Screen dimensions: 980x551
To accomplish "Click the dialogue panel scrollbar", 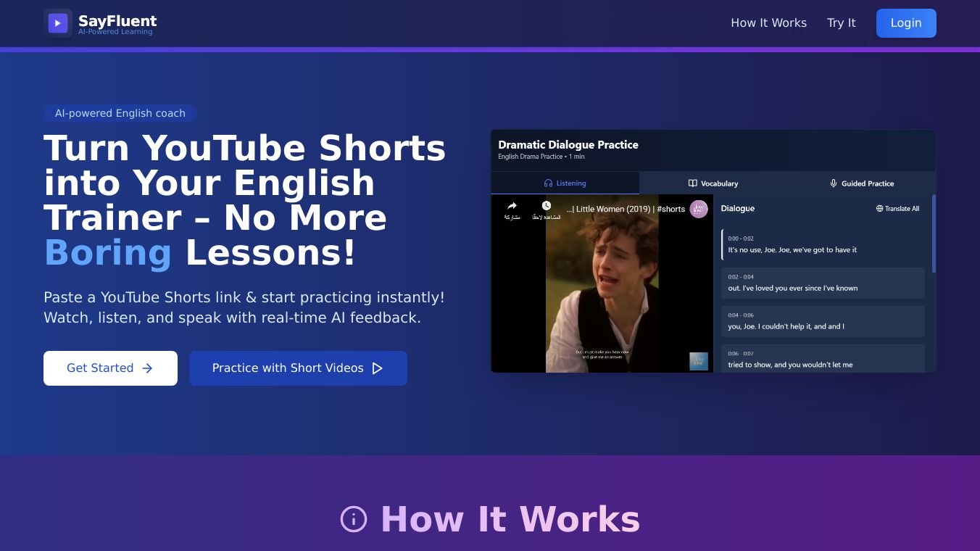I will (x=934, y=233).
